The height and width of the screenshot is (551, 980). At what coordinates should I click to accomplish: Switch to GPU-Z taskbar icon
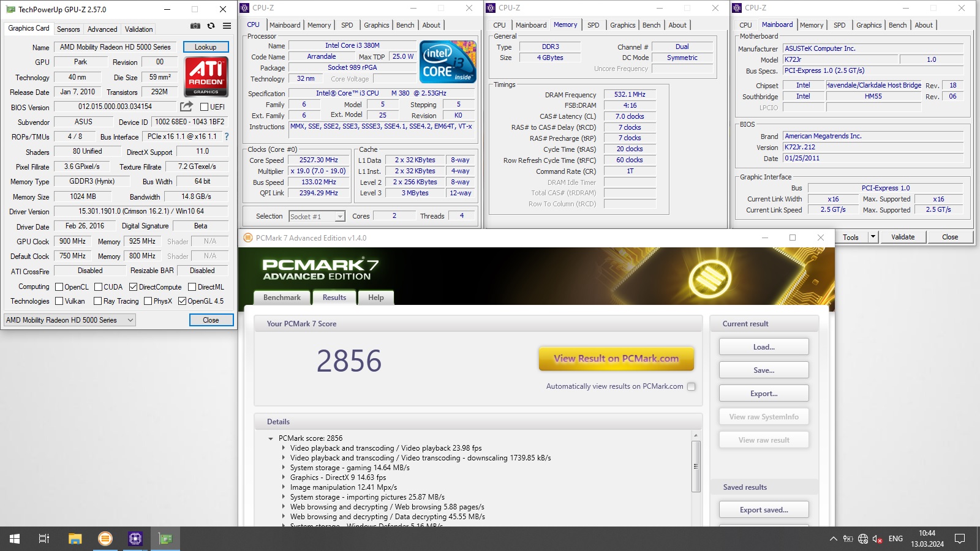tap(165, 539)
